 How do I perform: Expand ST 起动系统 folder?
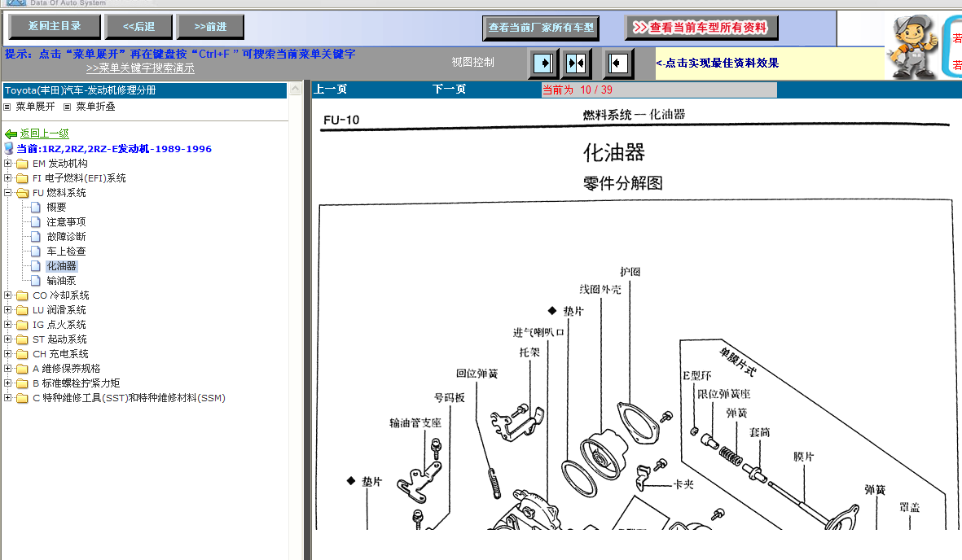[7, 339]
